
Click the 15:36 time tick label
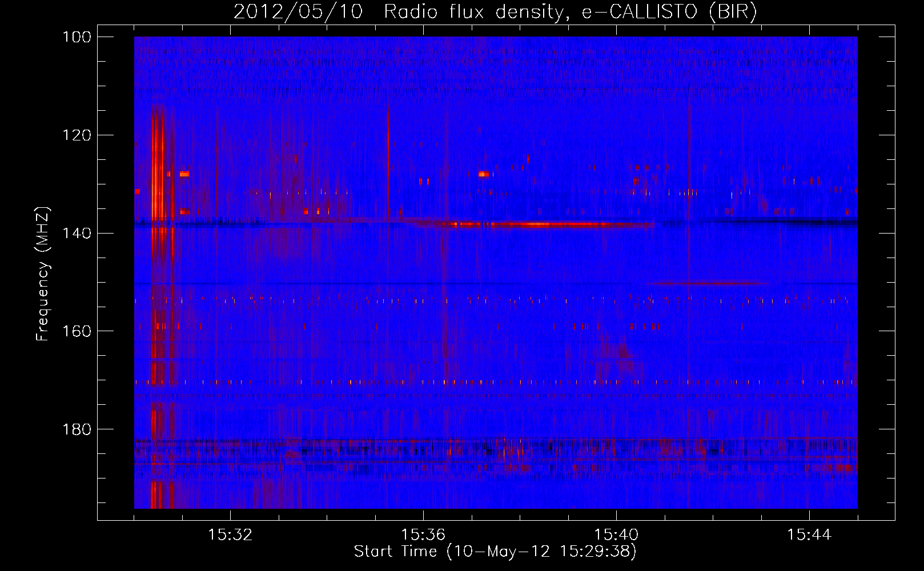pos(423,535)
